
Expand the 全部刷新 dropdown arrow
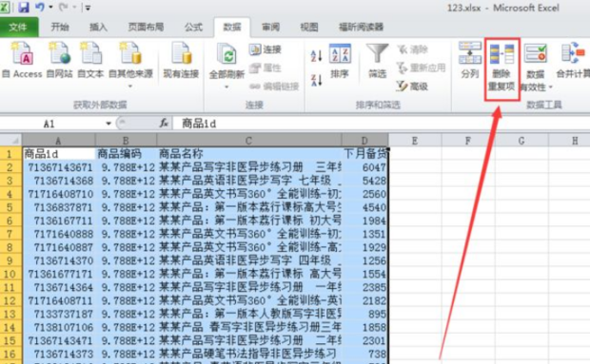tap(226, 87)
